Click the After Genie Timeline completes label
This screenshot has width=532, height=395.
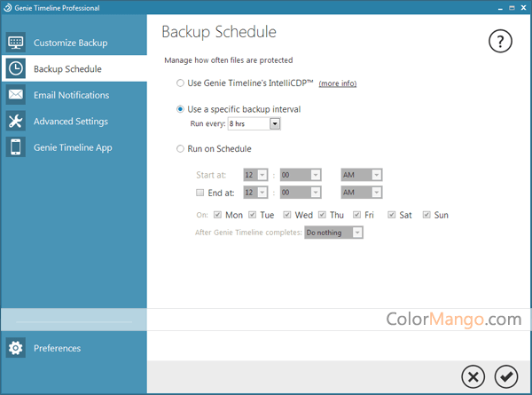(248, 233)
